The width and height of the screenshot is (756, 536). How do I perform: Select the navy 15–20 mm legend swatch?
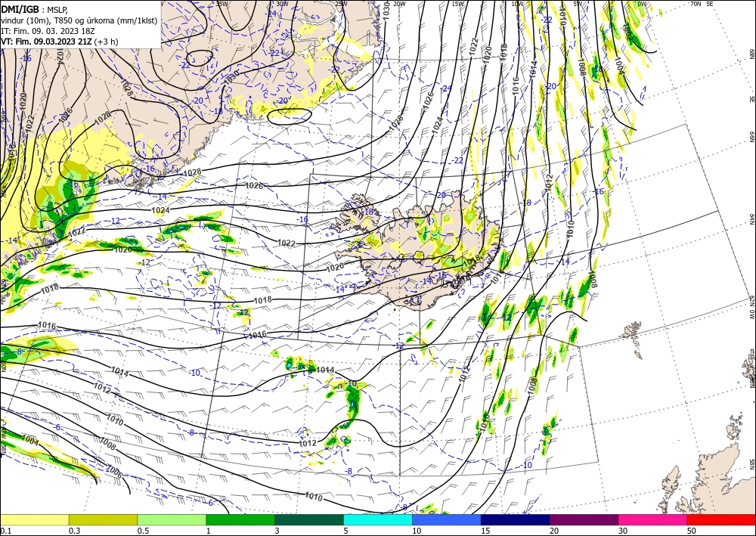pyautogui.click(x=516, y=519)
